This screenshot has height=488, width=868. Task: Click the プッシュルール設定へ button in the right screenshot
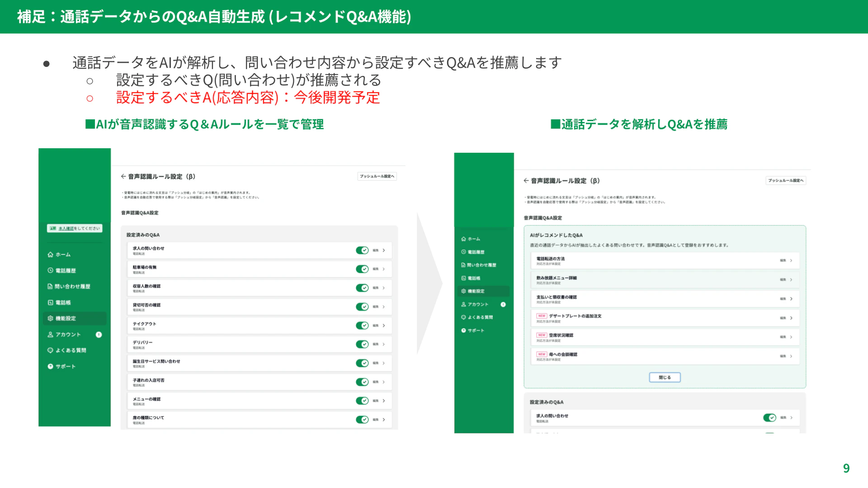tap(786, 181)
